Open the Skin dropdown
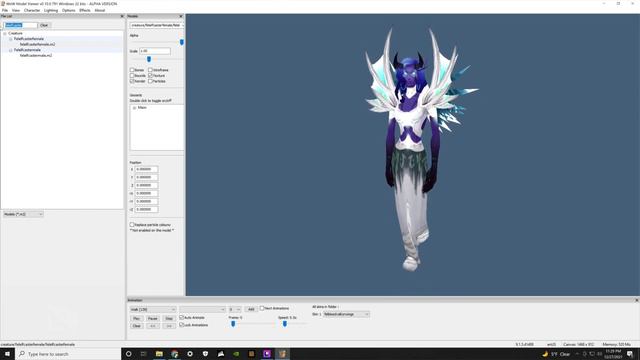This screenshot has height=360, width=640. [346, 314]
